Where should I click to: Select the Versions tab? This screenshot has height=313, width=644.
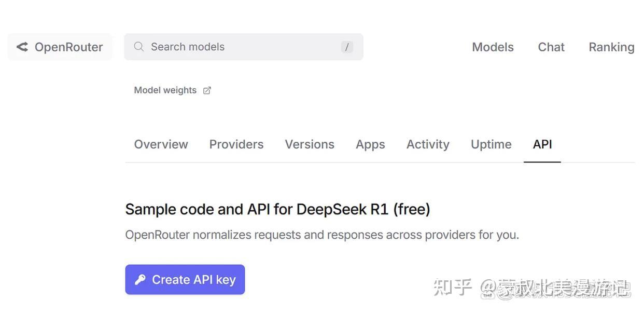pyautogui.click(x=309, y=144)
